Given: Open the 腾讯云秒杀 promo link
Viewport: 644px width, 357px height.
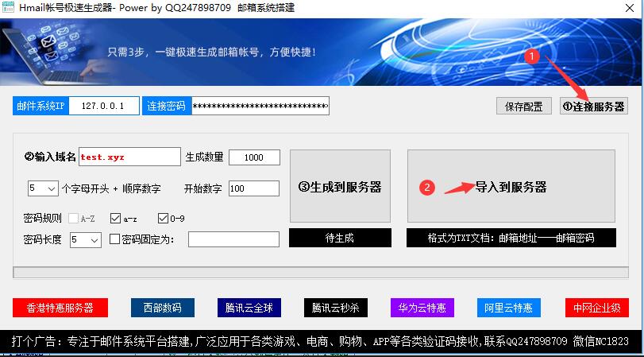Looking at the screenshot, I should tap(336, 308).
